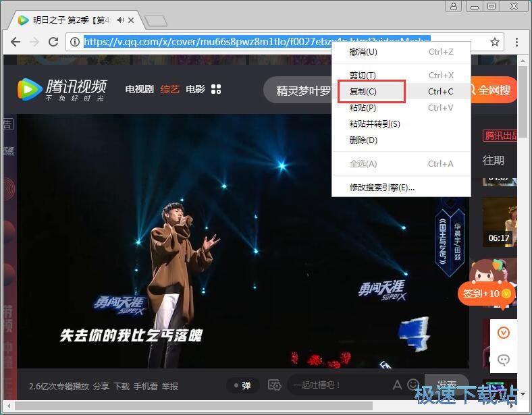Click the 一起吐槽吧 comment input field
This screenshot has width=532, height=415.
[x=338, y=385]
